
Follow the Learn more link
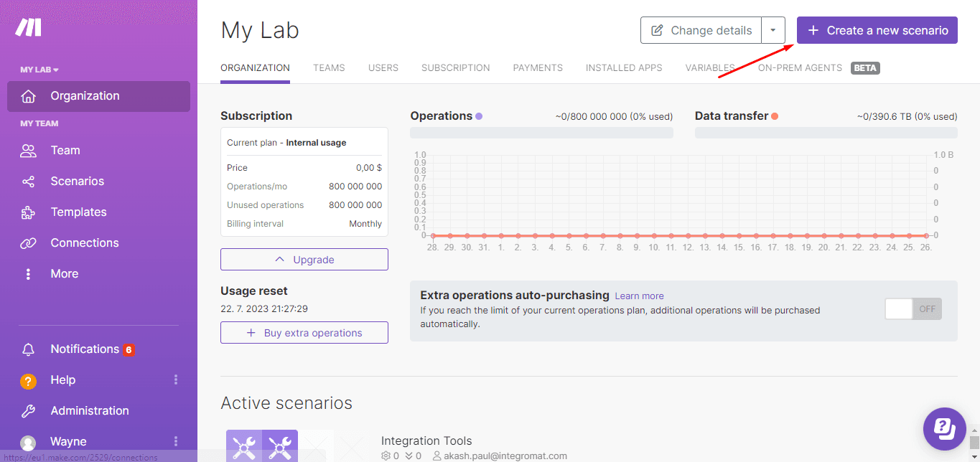[x=639, y=296]
